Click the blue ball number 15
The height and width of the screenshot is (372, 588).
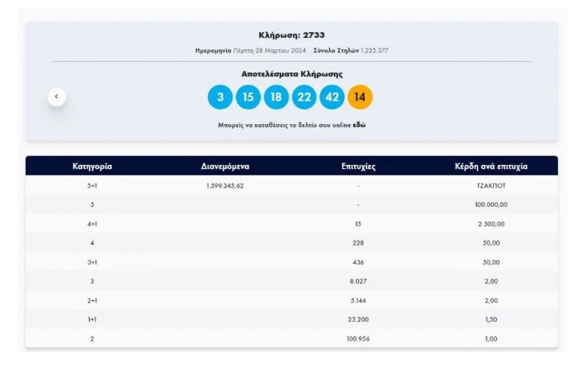point(248,97)
